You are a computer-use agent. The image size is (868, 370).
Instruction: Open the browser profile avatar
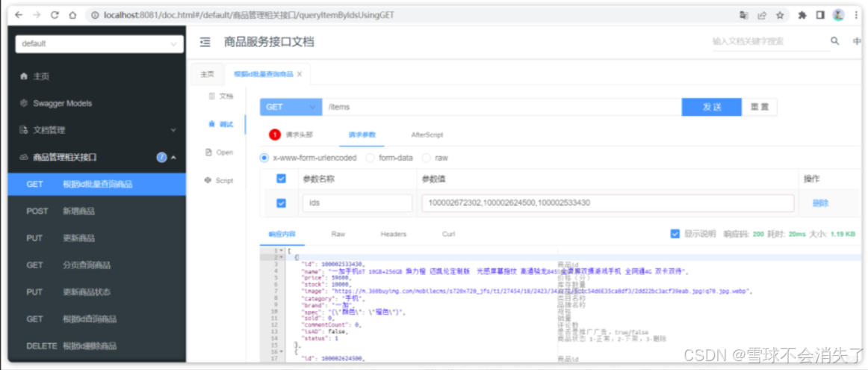pos(839,16)
